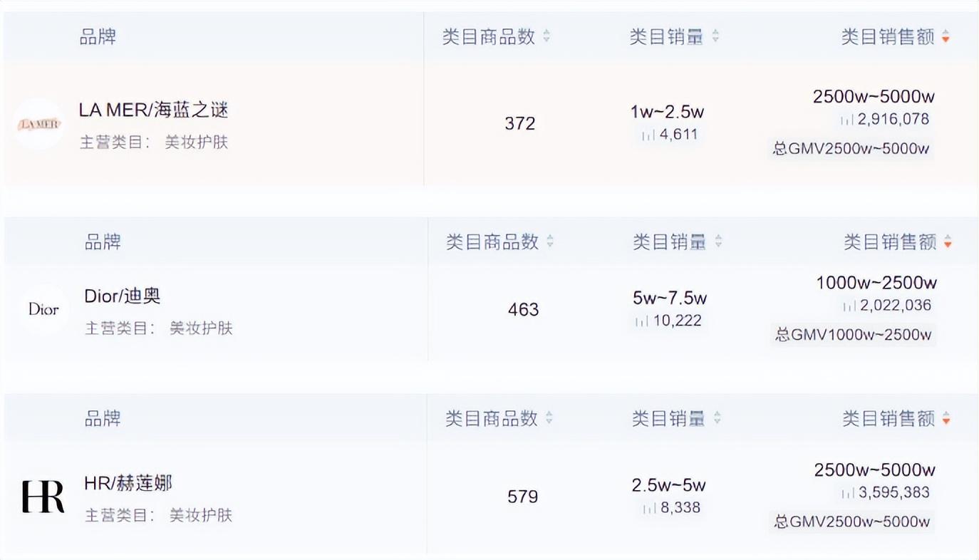Sort Dior table by 类目销量

[x=718, y=242]
